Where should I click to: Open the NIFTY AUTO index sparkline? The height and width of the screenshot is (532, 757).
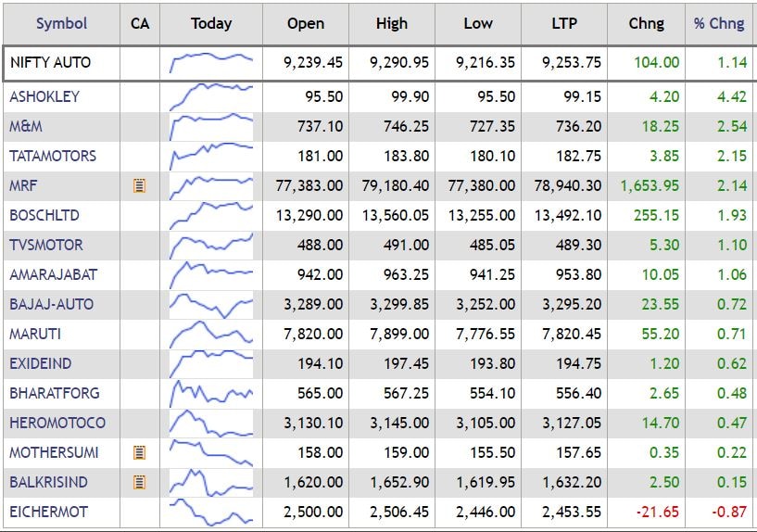211,63
